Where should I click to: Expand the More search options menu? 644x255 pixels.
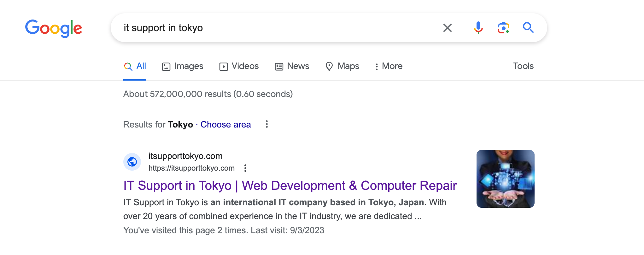[x=389, y=66]
